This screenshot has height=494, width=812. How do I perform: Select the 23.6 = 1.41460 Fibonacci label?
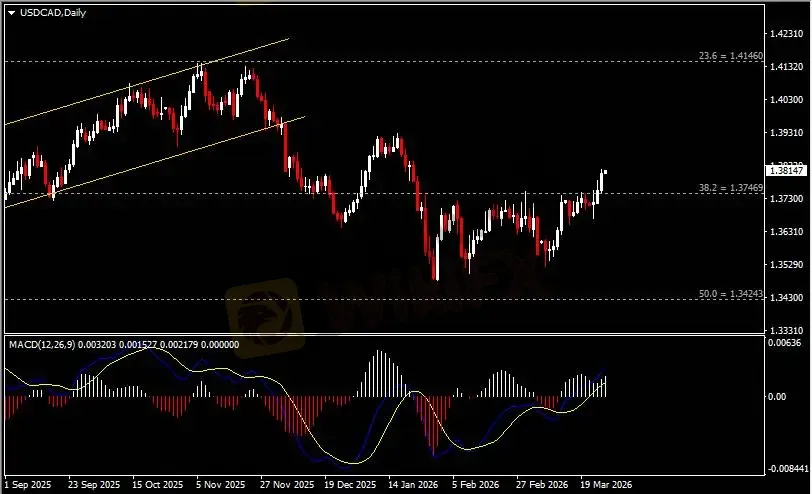point(731,55)
